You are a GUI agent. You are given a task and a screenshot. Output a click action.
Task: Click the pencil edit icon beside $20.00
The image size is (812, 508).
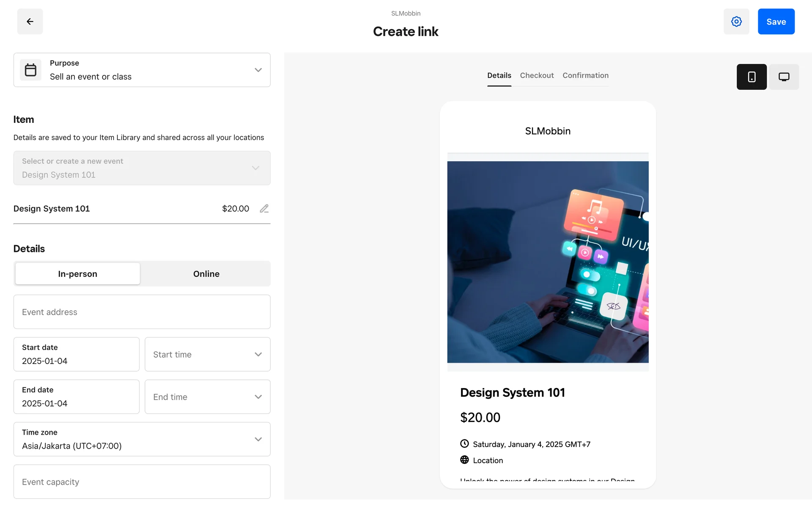click(264, 209)
